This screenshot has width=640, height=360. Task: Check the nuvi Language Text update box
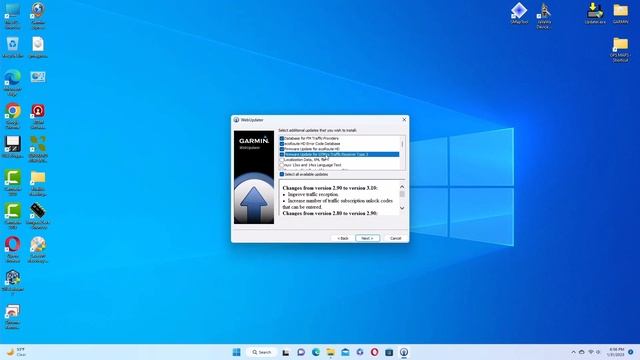(282, 165)
